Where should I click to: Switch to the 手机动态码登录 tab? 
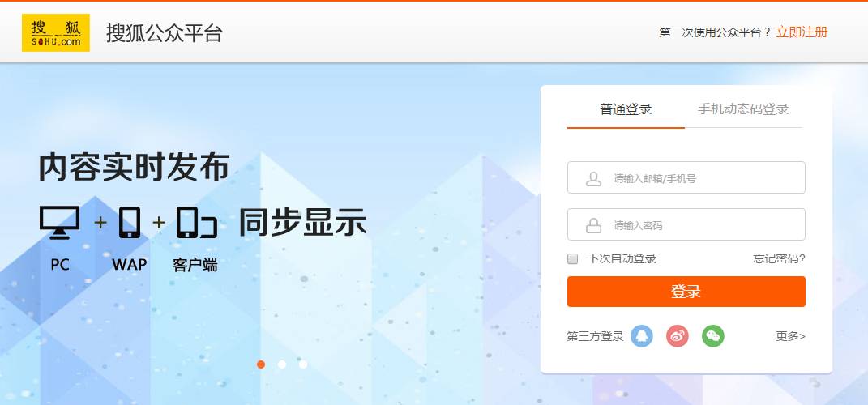point(743,109)
